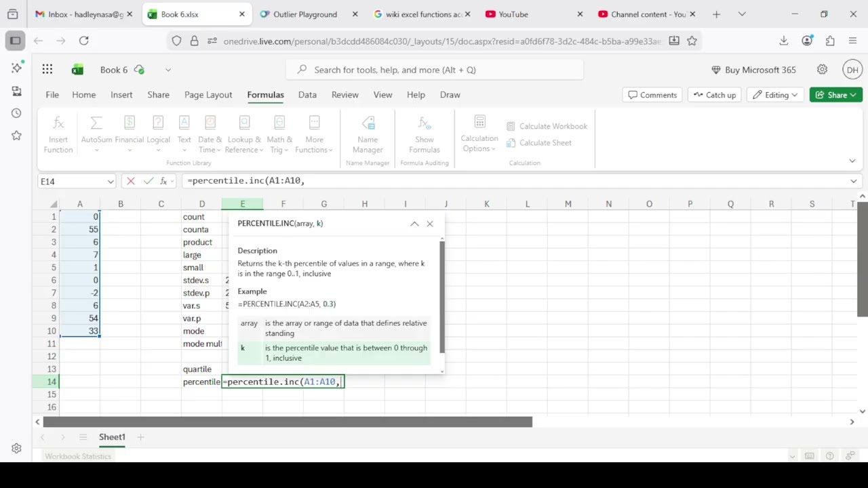Open the Name Manager
The height and width of the screenshot is (488, 868).
(x=368, y=134)
